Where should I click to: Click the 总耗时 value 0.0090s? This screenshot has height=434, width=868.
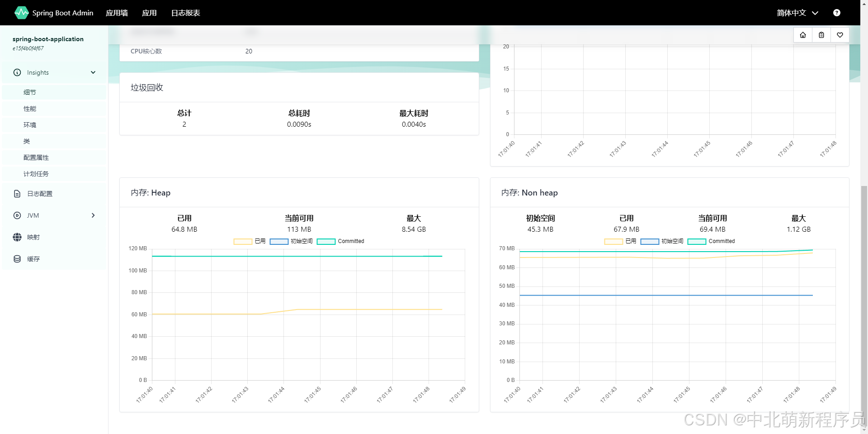(299, 124)
